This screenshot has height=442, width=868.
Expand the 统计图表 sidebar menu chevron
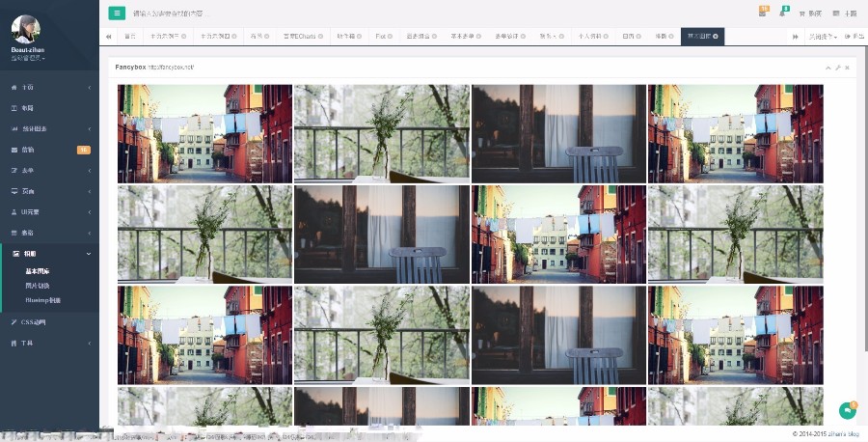pyautogui.click(x=89, y=129)
